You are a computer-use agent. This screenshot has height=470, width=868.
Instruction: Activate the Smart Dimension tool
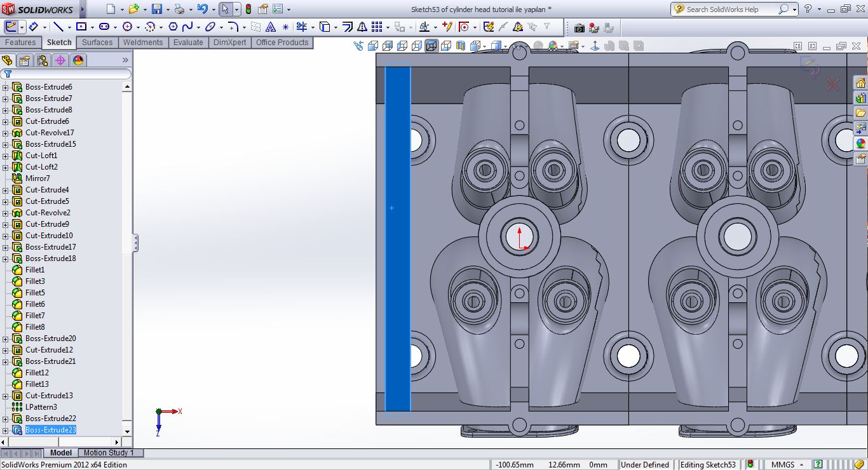pos(33,27)
